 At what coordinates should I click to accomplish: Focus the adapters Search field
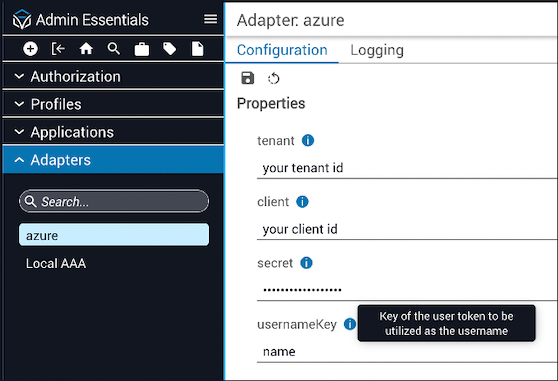click(114, 201)
